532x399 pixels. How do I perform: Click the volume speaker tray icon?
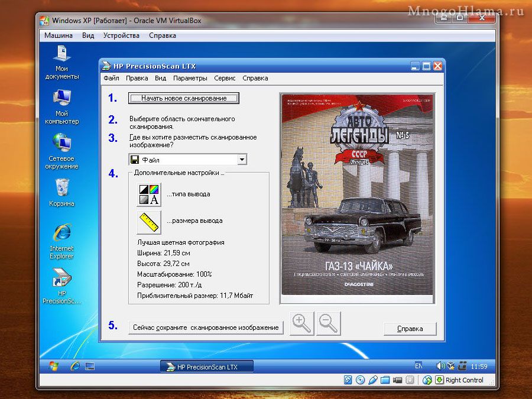click(440, 366)
